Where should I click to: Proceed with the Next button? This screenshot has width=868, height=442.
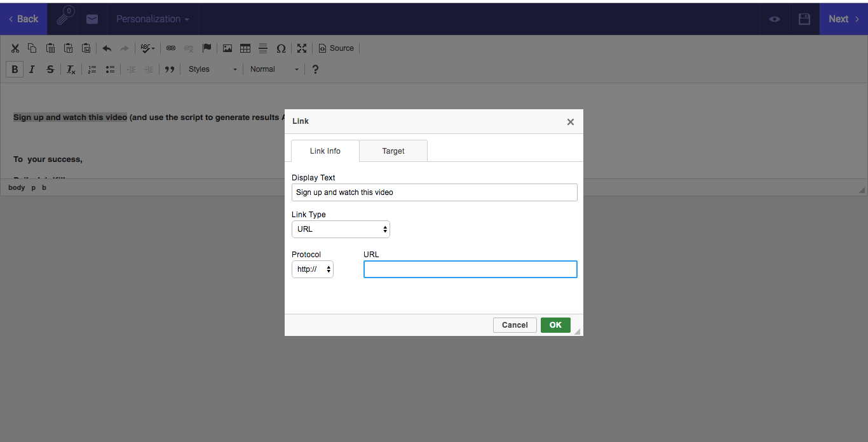[x=844, y=19]
